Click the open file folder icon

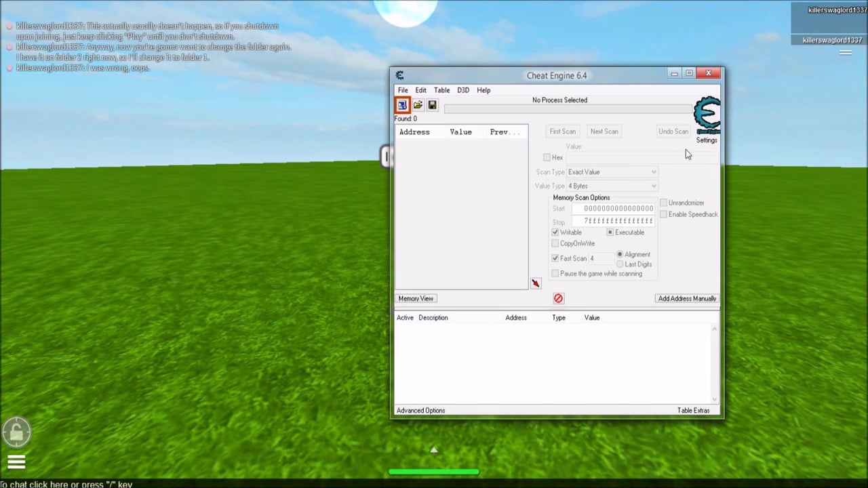[418, 105]
